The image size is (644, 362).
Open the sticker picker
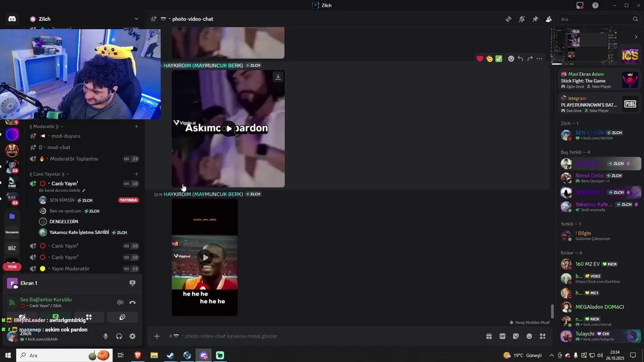tap(516, 336)
